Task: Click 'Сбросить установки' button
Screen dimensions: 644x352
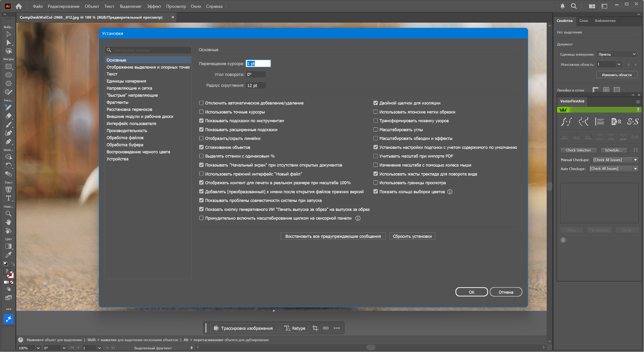Action: 412,236
